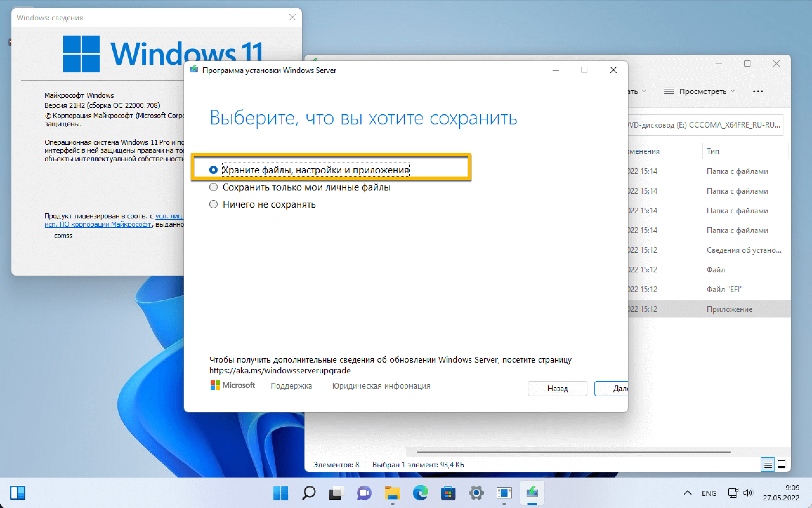The image size is (812, 508).
Task: Select the 'Сведения об устано...' row
Action: coord(709,250)
